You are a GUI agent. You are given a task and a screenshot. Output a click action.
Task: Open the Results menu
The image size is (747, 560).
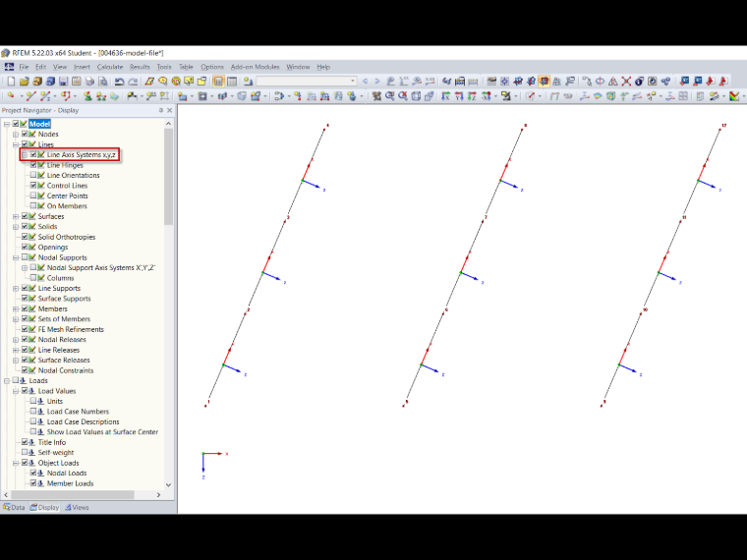pyautogui.click(x=140, y=67)
